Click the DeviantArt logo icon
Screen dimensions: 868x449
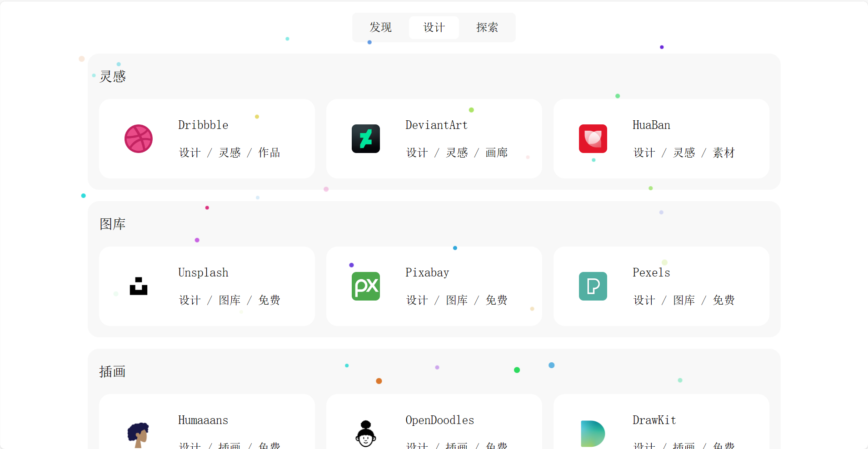(366, 139)
